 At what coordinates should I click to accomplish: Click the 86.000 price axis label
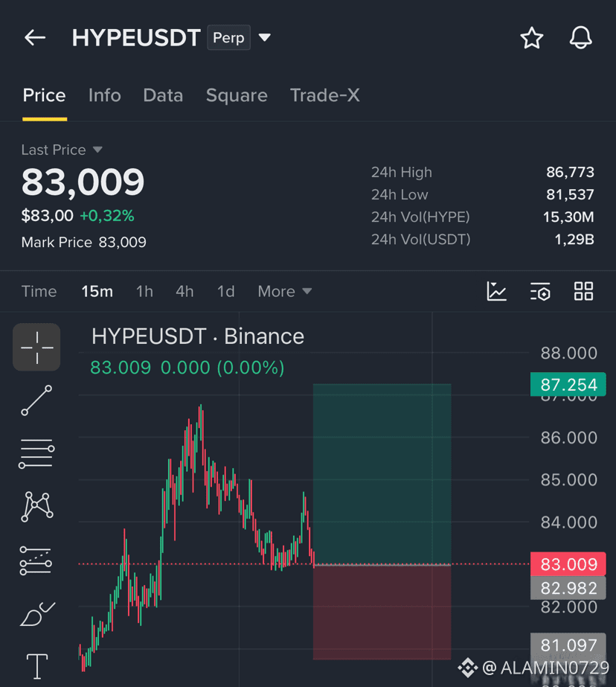[568, 438]
